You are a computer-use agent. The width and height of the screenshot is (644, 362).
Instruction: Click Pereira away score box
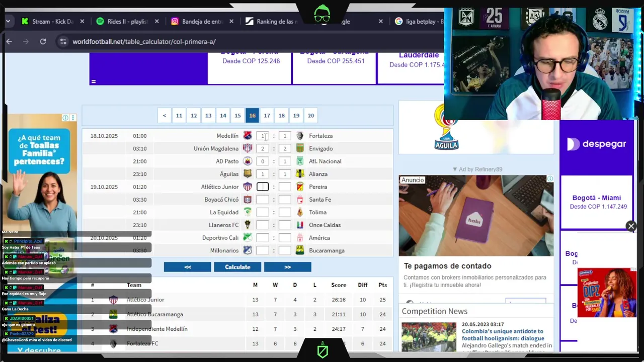click(x=285, y=187)
